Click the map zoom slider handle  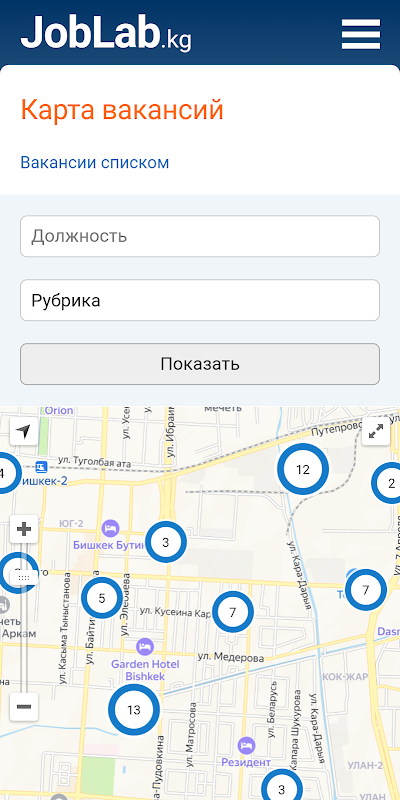point(24,578)
